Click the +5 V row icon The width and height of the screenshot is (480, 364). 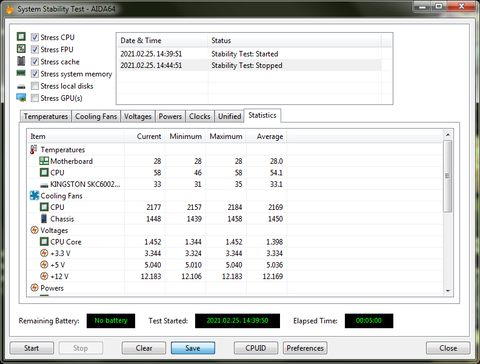[x=44, y=265]
